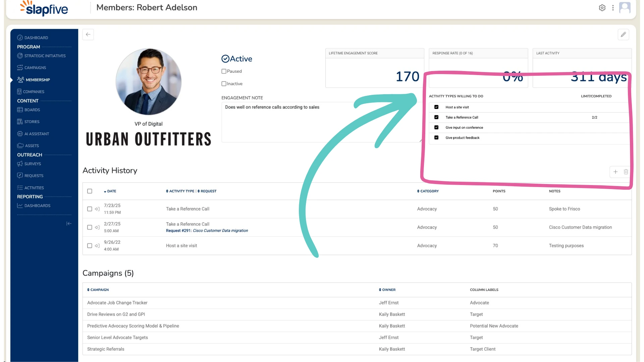Screen dimensions: 644x362
Task: Open Strategic Referrals campaign
Action: click(x=106, y=349)
